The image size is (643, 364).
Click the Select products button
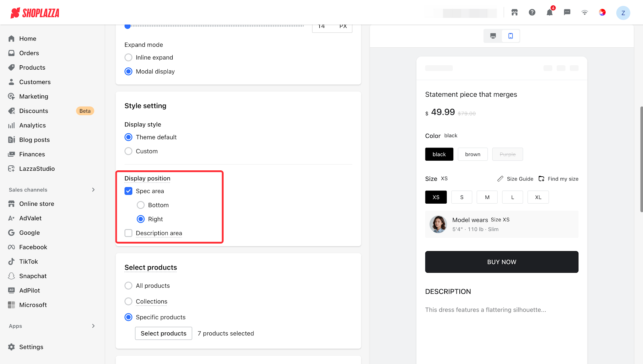[x=164, y=333]
